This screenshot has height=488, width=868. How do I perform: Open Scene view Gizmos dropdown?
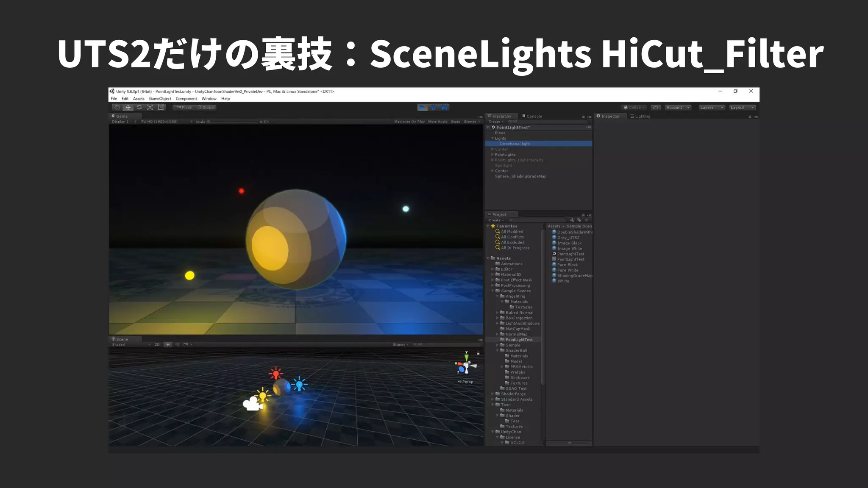401,344
